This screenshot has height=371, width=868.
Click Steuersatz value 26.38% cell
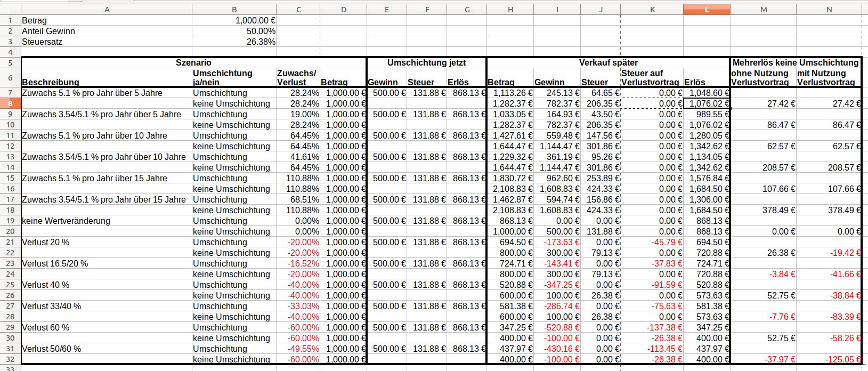(x=234, y=42)
